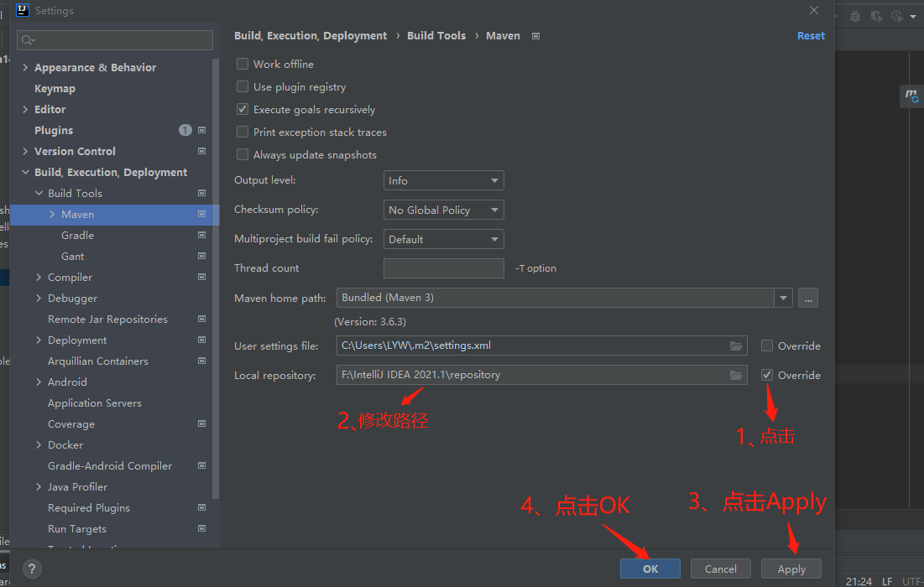Check Override for User settings file

767,345
